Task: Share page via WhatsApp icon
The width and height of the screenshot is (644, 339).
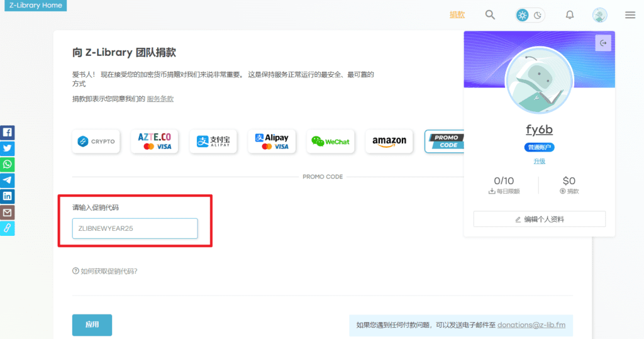Action: coord(8,164)
